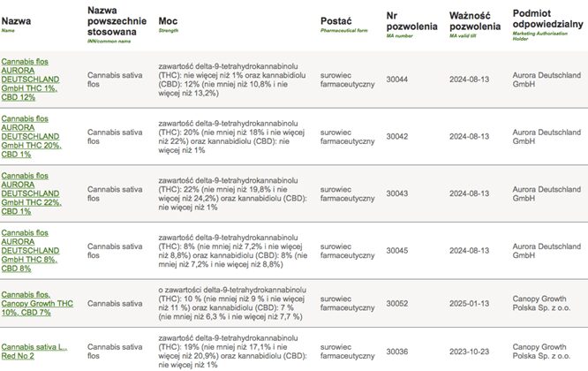Click the Nazwa powszechnie stosowana column header
588x371 pixels.
(x=117, y=21)
